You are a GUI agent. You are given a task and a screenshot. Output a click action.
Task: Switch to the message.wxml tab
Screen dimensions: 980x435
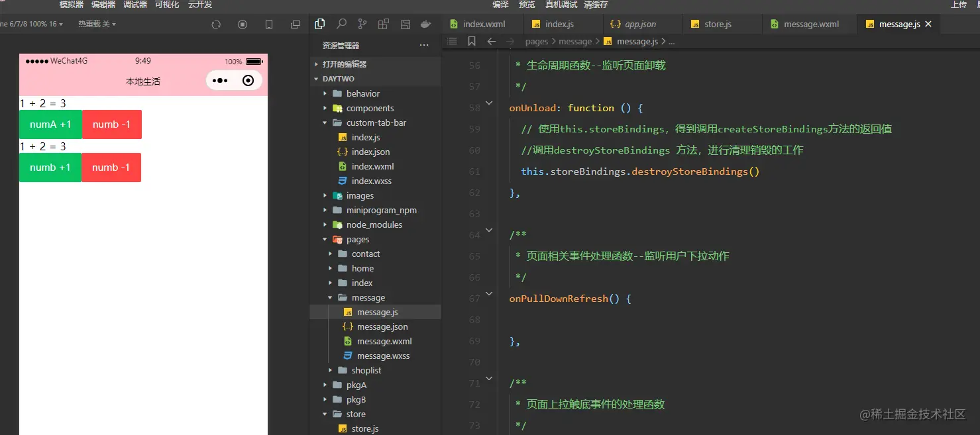pos(810,24)
